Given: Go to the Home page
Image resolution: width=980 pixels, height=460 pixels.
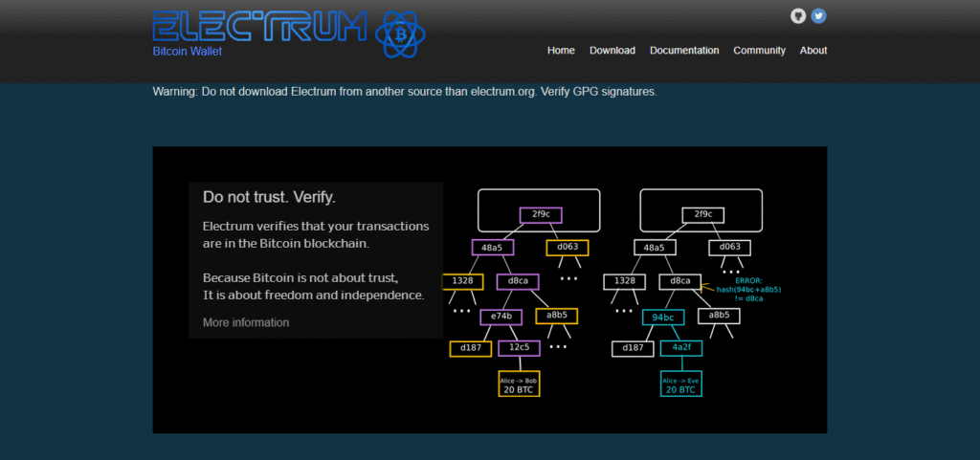Looking at the screenshot, I should coord(561,51).
